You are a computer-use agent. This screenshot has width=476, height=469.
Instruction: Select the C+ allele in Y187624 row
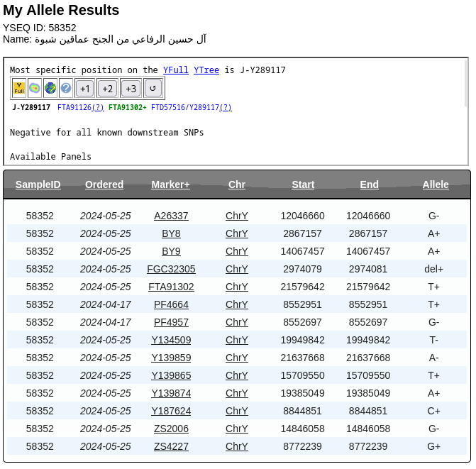click(434, 411)
